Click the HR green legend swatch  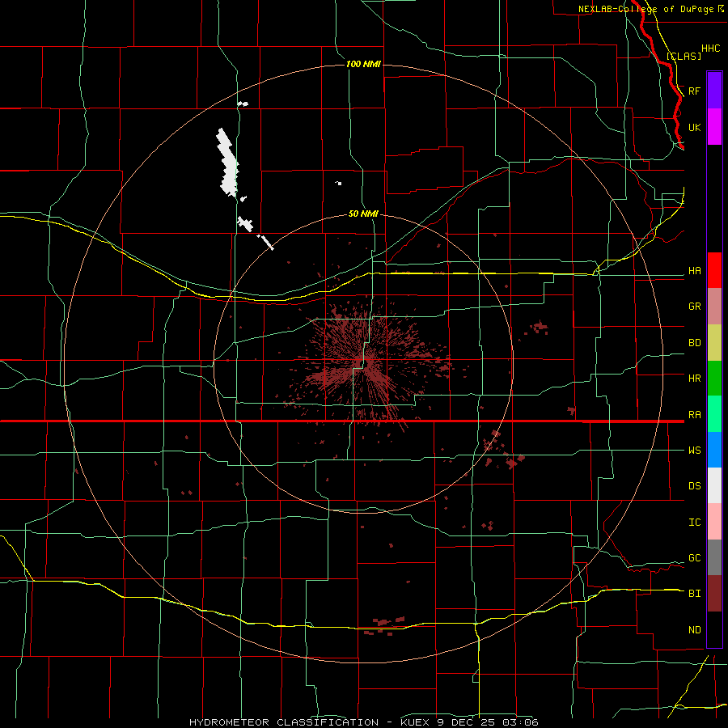click(714, 378)
